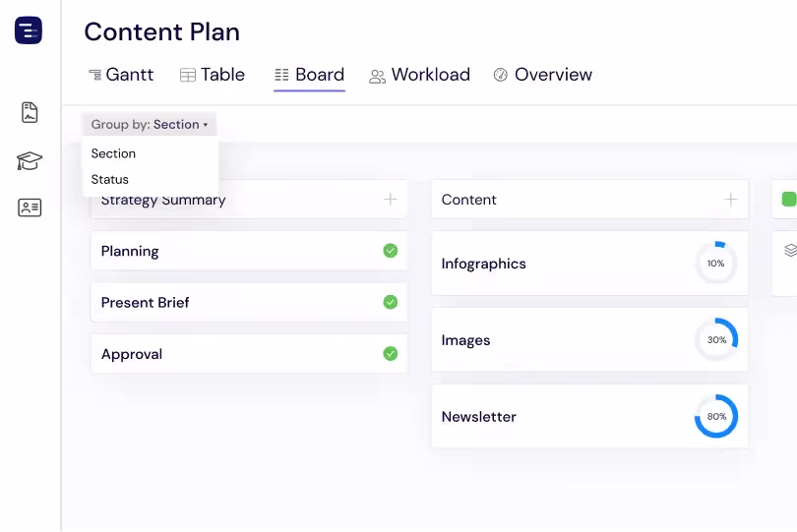Toggle the Approval task complete checkmark

click(391, 353)
